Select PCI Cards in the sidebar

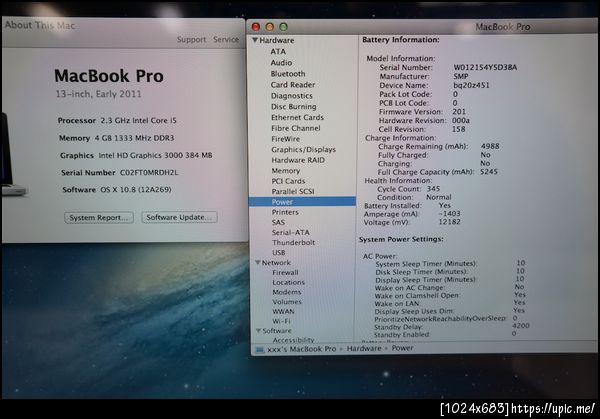(x=288, y=181)
